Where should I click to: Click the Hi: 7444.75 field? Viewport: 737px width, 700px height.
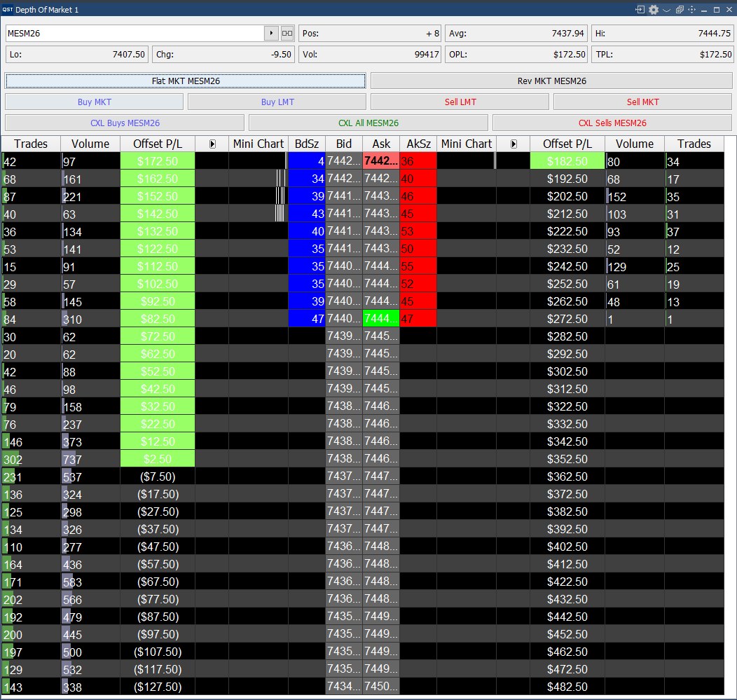(x=662, y=34)
